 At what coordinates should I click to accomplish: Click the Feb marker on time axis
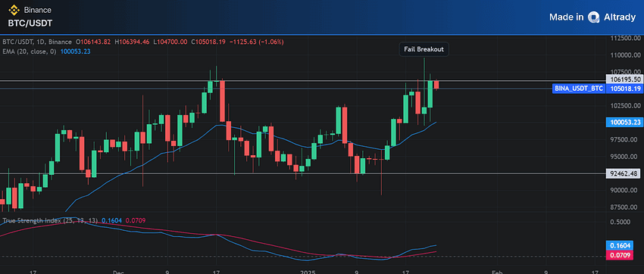click(x=497, y=271)
